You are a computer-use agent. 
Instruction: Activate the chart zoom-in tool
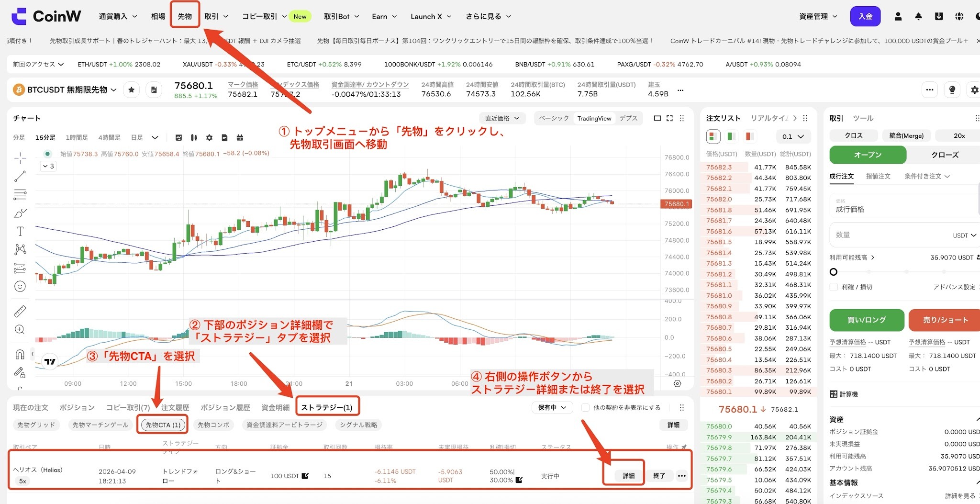click(x=20, y=329)
